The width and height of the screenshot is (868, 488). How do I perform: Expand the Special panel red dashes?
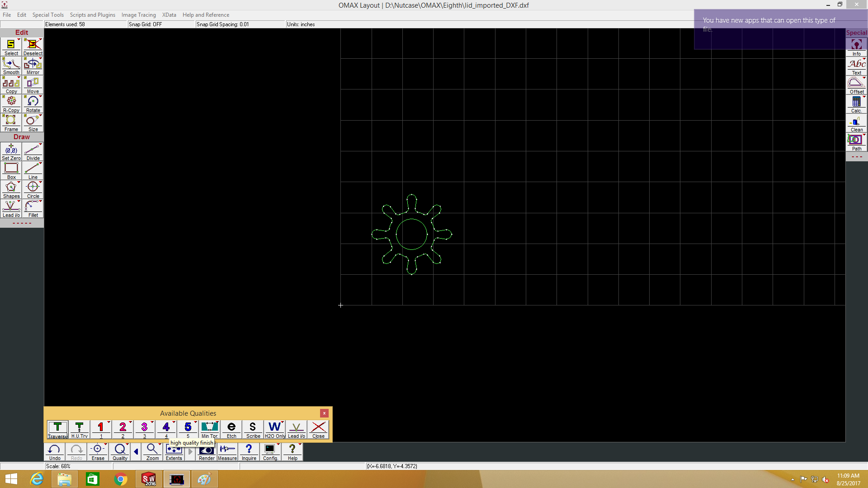tap(857, 157)
